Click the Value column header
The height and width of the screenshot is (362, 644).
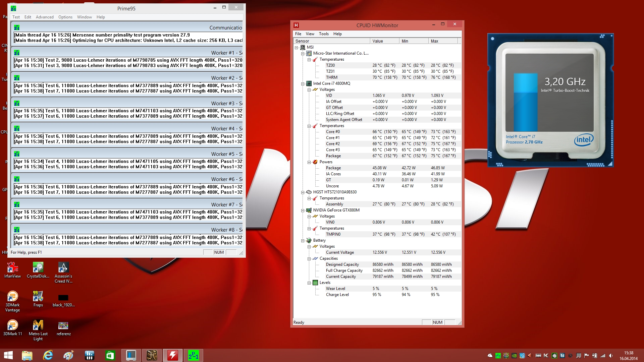[x=384, y=41]
